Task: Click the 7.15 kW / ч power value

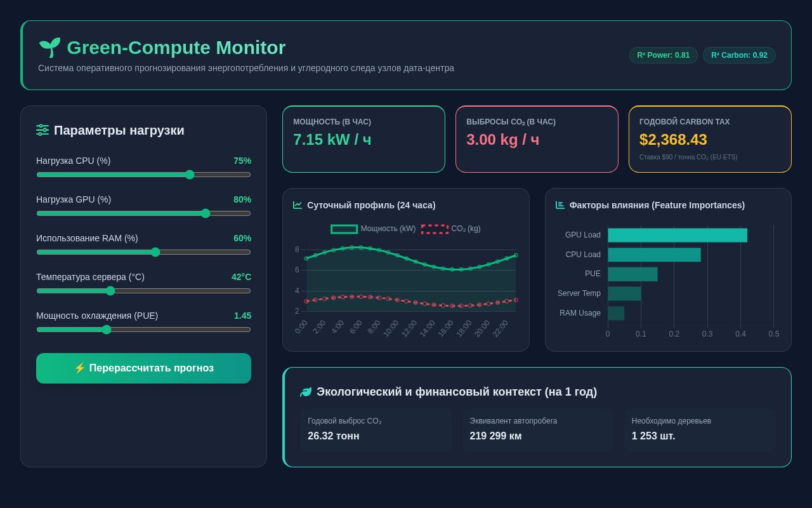Action: [332, 140]
